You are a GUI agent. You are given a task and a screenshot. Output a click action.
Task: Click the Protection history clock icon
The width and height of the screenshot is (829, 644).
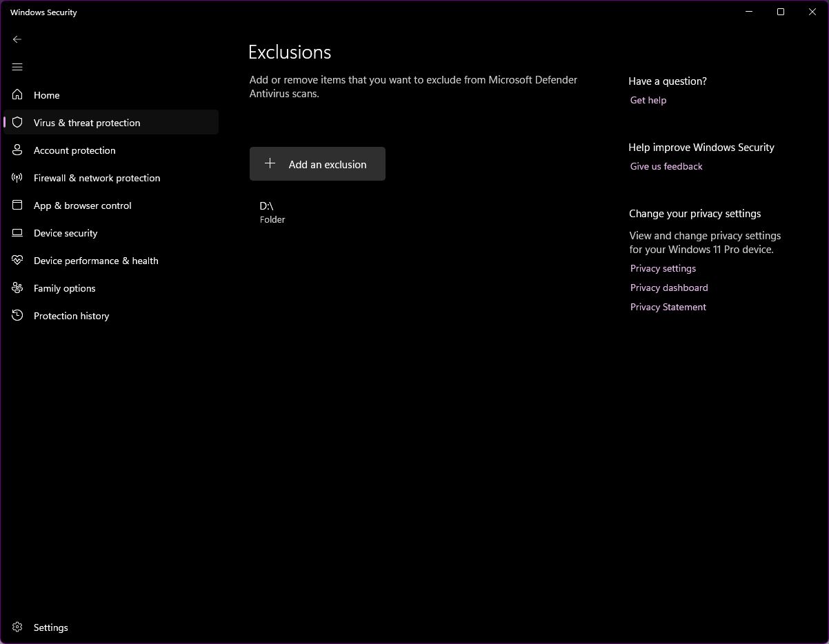point(17,316)
